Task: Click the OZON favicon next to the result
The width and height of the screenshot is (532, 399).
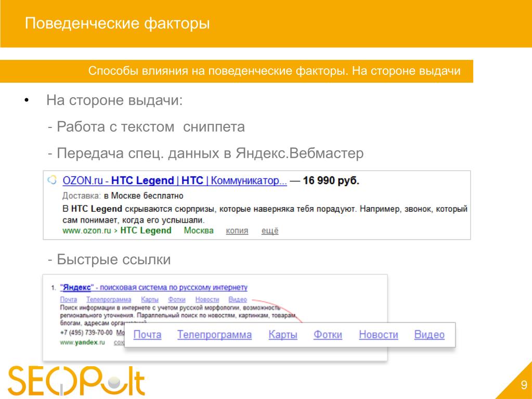Action: tap(52, 180)
